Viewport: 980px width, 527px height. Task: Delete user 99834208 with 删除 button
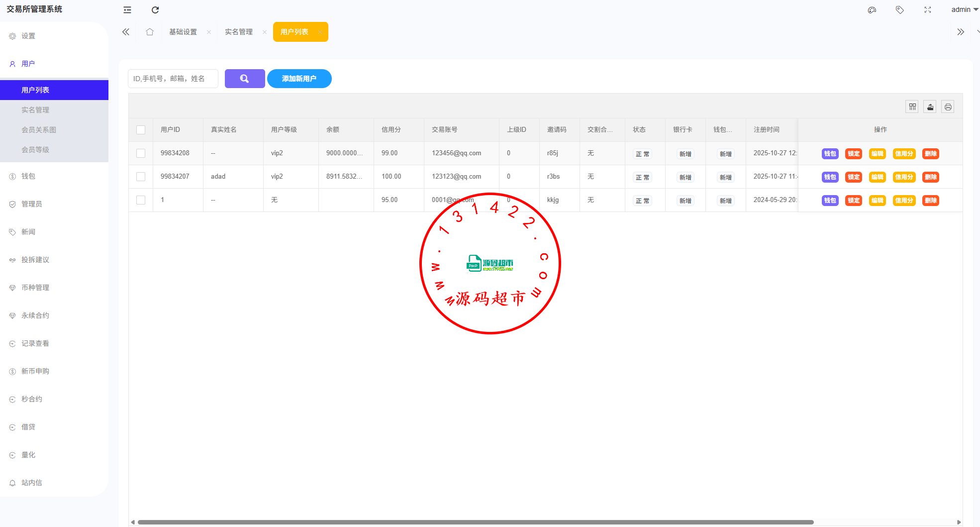tap(930, 154)
